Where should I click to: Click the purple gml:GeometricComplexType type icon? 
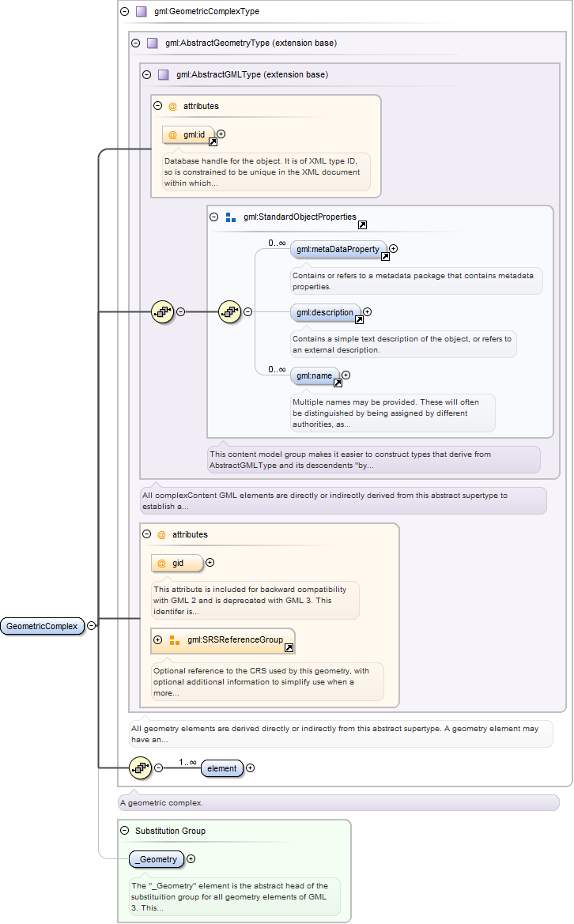pos(142,11)
